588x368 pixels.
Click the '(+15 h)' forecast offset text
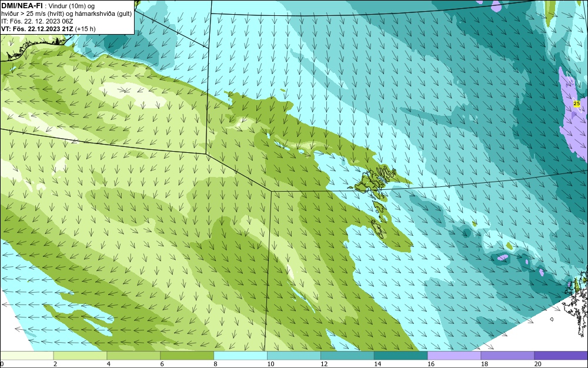pyautogui.click(x=85, y=29)
